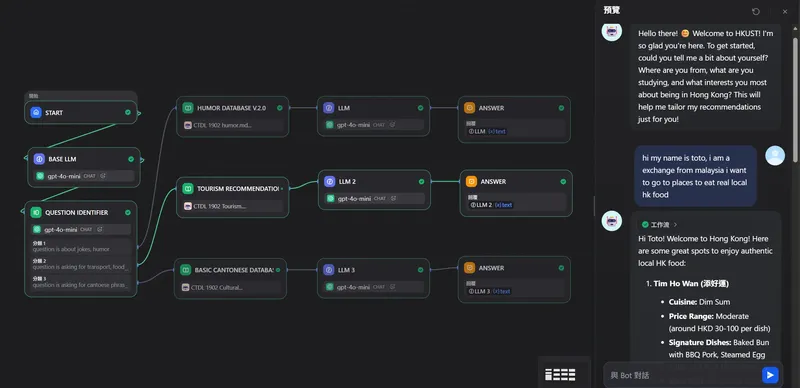Screen dimensions: 800x388
Task: Select the LLM 3 node title
Action: 346,270
